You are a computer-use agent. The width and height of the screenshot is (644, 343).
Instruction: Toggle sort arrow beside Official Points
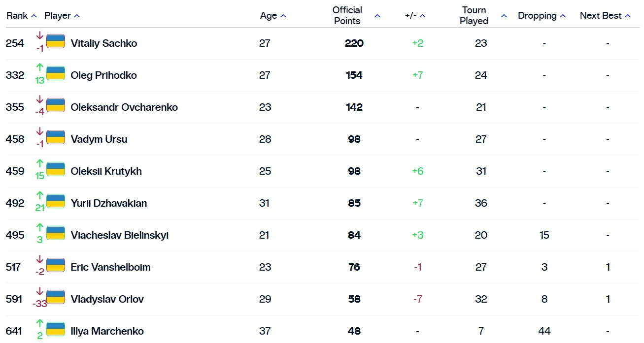click(377, 16)
